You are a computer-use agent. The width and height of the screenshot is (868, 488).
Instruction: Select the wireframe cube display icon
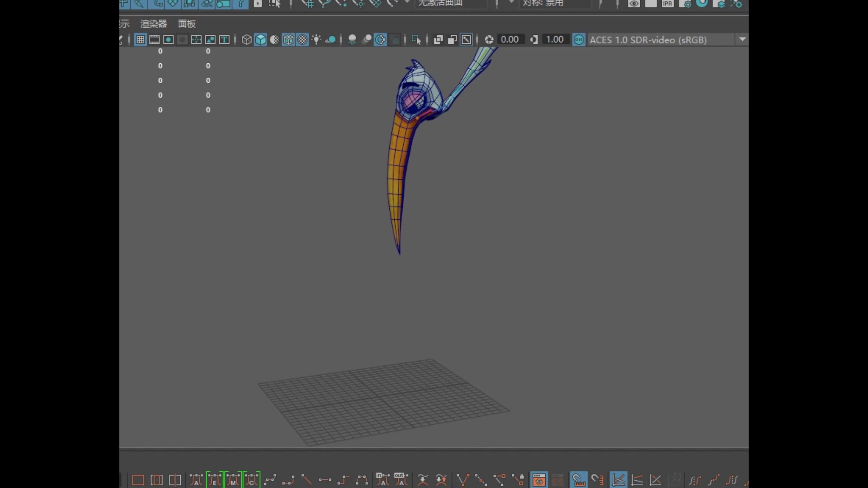[246, 40]
